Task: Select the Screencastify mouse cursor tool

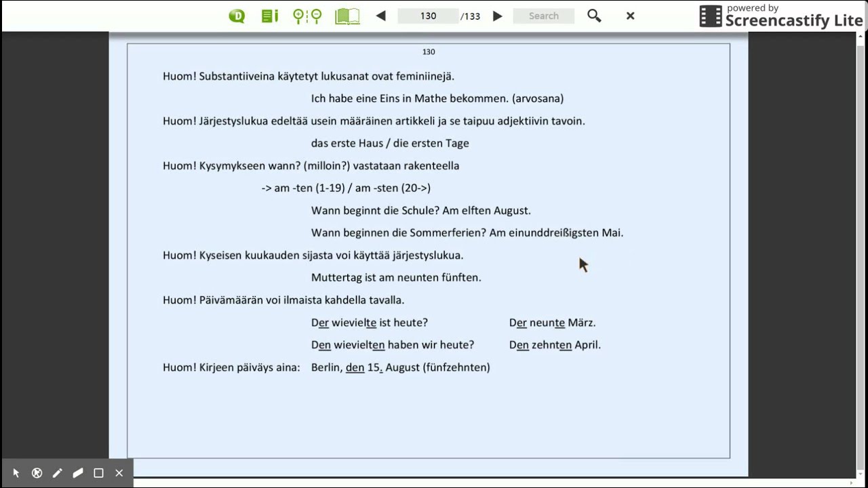Action: [x=16, y=473]
